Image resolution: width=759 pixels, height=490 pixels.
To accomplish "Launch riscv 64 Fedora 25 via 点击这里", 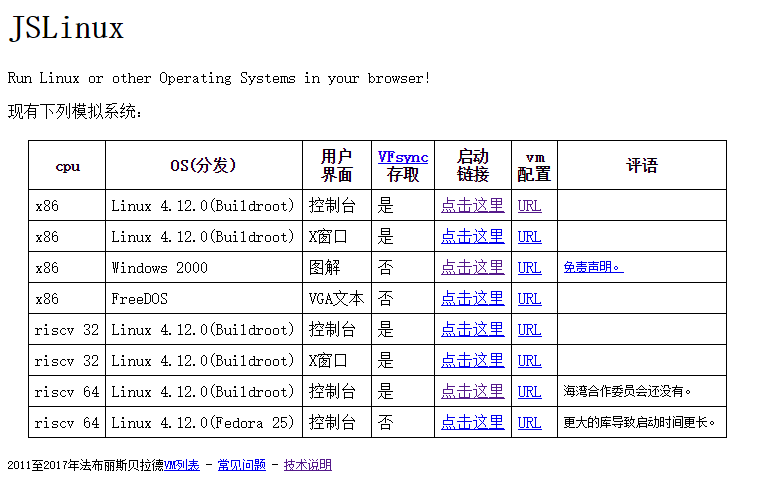I will tap(472, 422).
